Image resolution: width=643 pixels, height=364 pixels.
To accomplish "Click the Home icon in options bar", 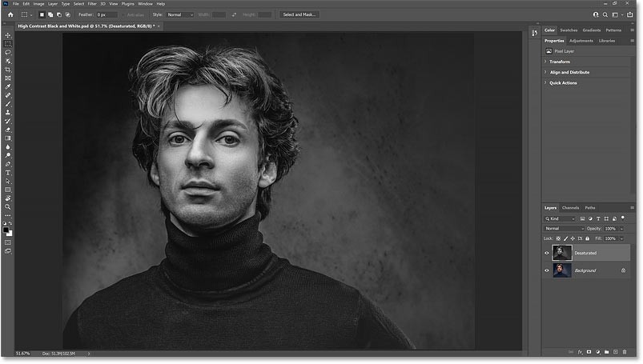I will click(7, 14).
